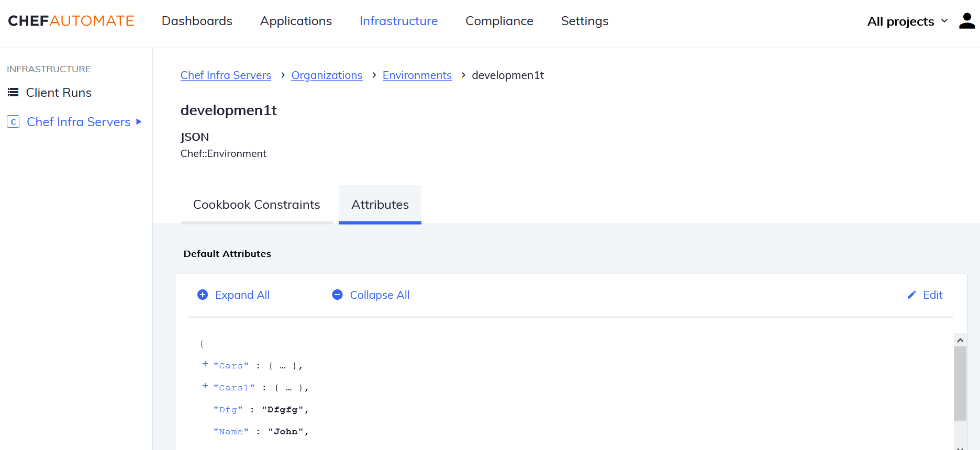Expand Chef Infra Servers sidebar arrow
This screenshot has width=980, height=450.
click(x=139, y=122)
